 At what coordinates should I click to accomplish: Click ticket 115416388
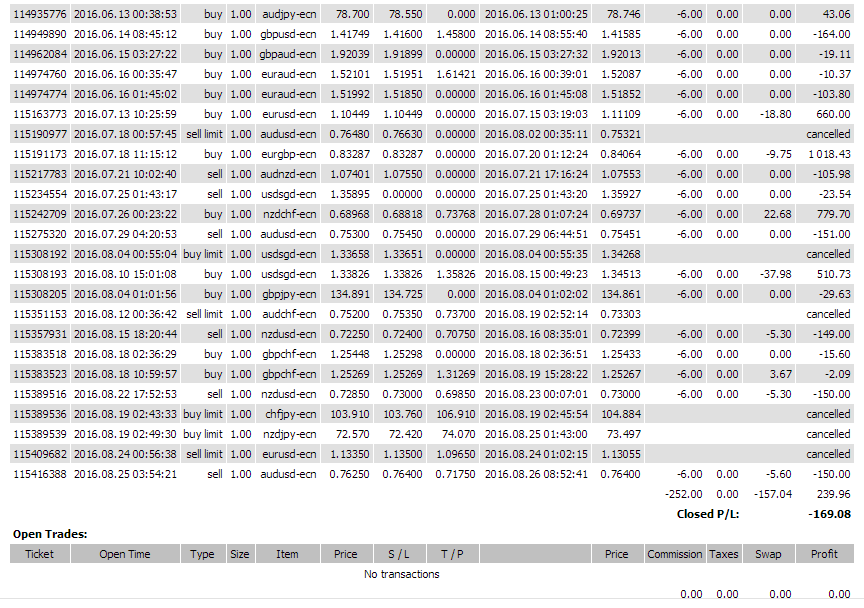(x=40, y=475)
